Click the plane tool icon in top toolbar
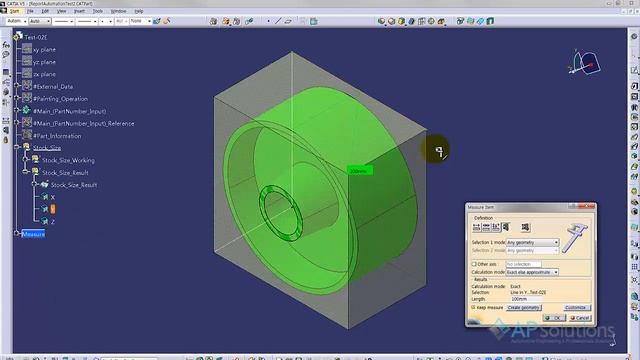 (288, 21)
